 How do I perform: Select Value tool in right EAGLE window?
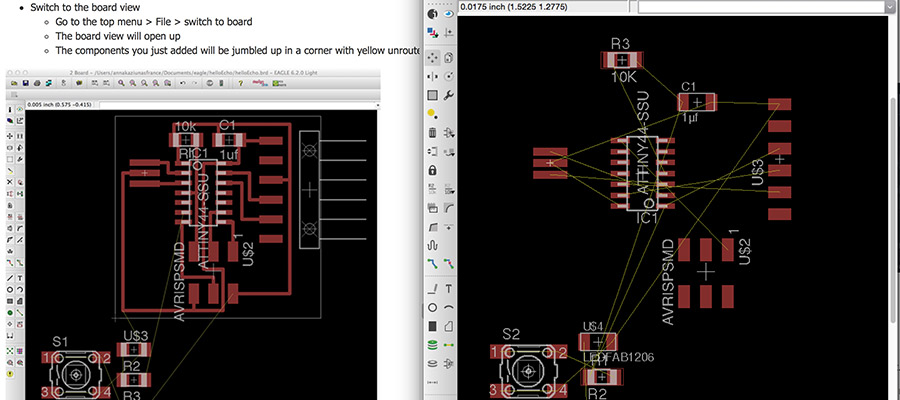coord(449,189)
